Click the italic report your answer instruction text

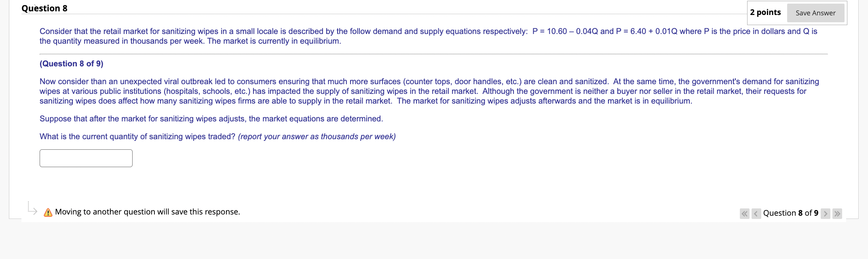pyautogui.click(x=316, y=136)
